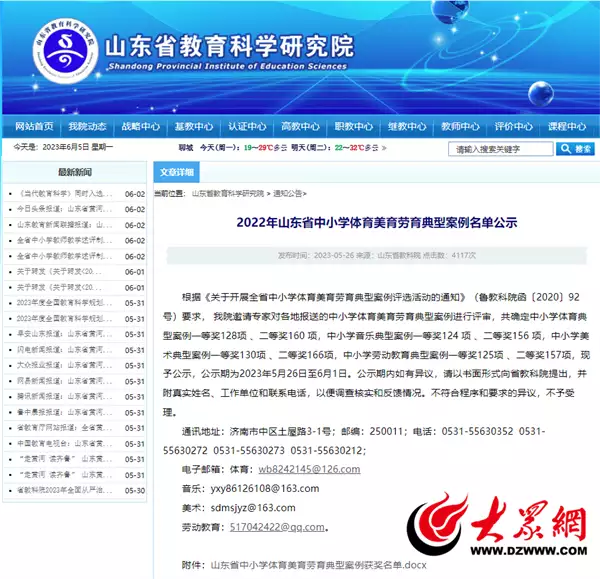Open the 认证中心 menu item
This screenshot has width=600, height=579.
[247, 126]
